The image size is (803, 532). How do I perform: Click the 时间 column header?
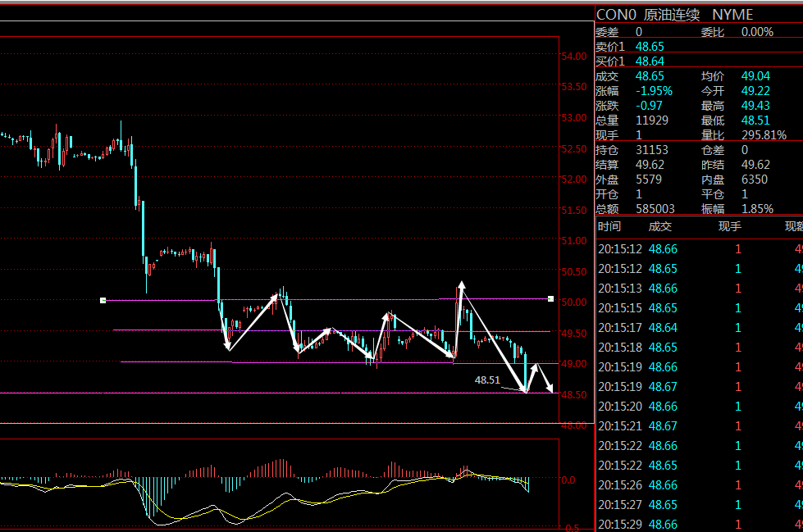[x=609, y=226]
